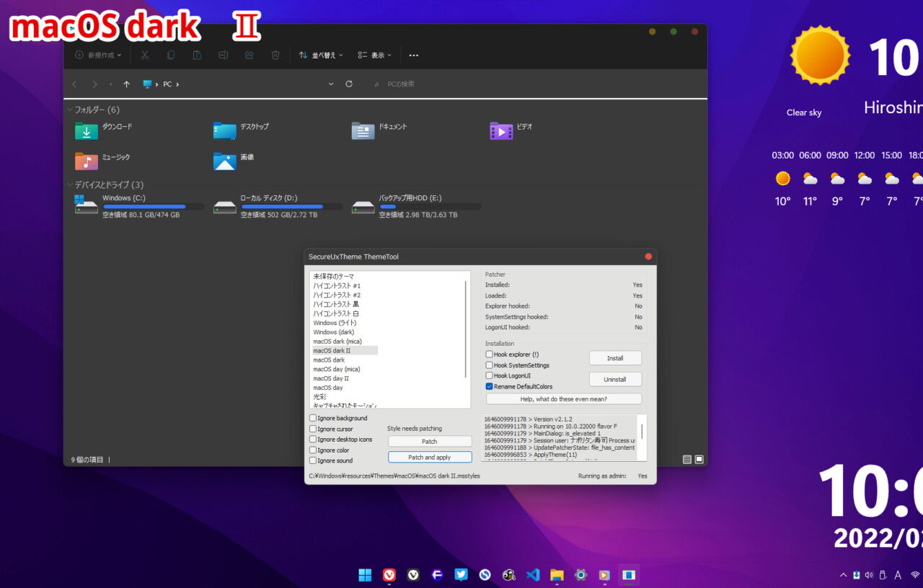Open the Twitter icon on taskbar
The width and height of the screenshot is (923, 588).
461,574
